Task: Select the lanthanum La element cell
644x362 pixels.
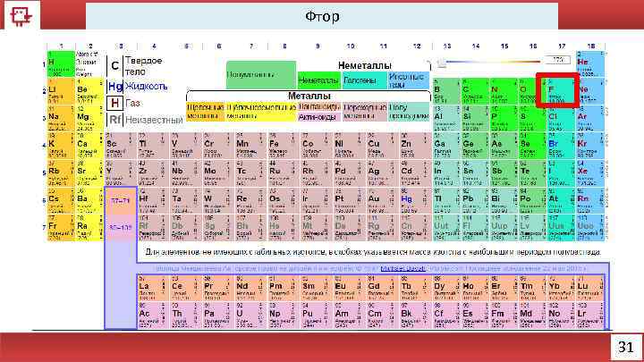Action: tap(152, 288)
